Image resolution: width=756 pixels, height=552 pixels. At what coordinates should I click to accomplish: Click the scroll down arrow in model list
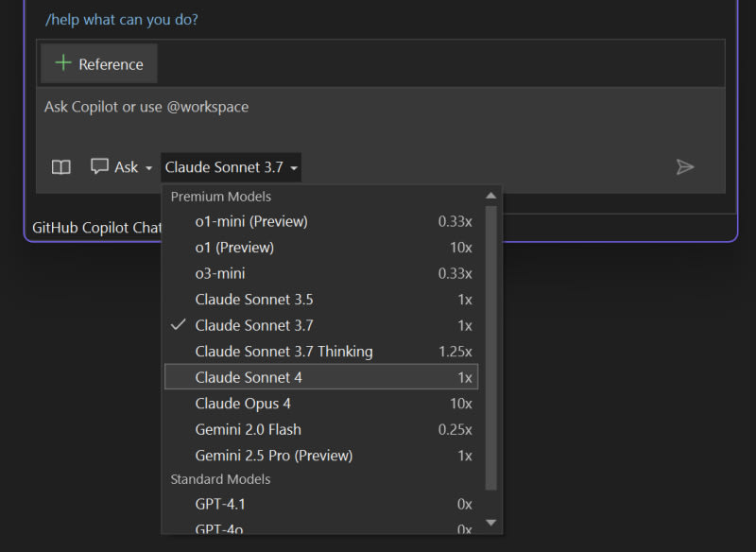pyautogui.click(x=490, y=523)
